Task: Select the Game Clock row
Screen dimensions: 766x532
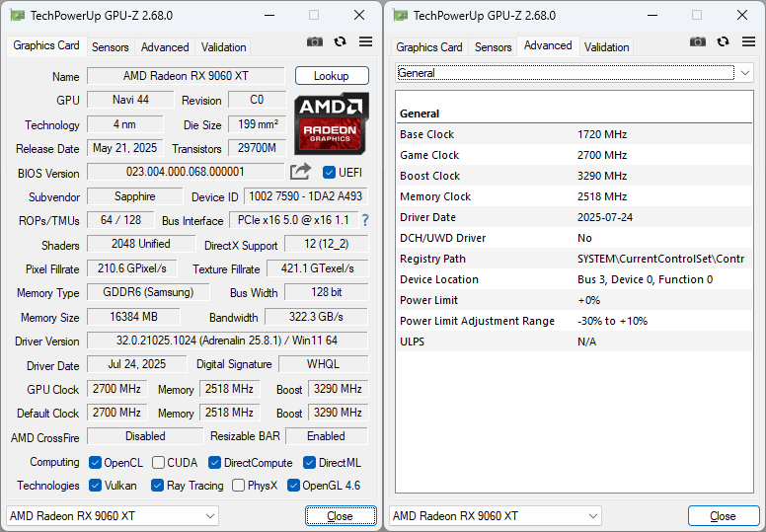Action: click(574, 155)
